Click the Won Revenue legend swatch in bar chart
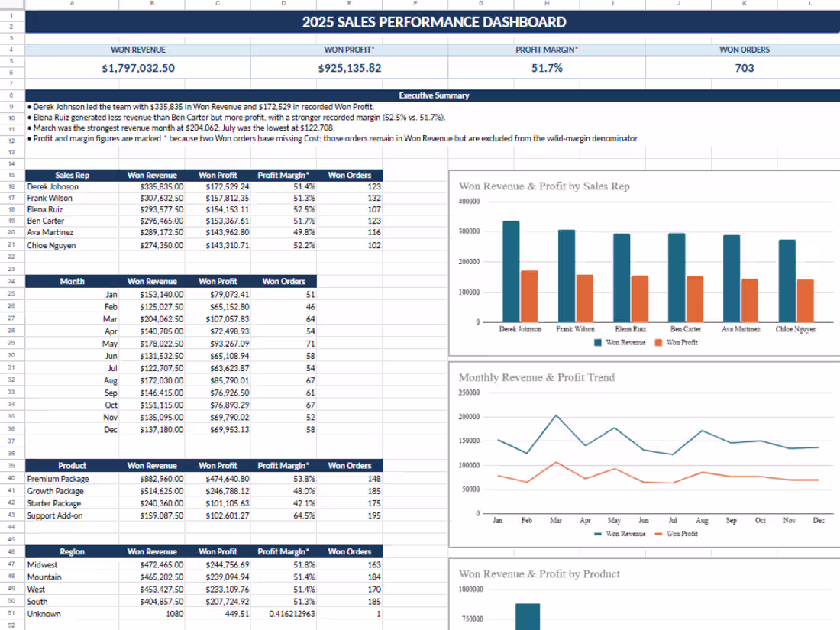Image resolution: width=840 pixels, height=630 pixels. 598,342
